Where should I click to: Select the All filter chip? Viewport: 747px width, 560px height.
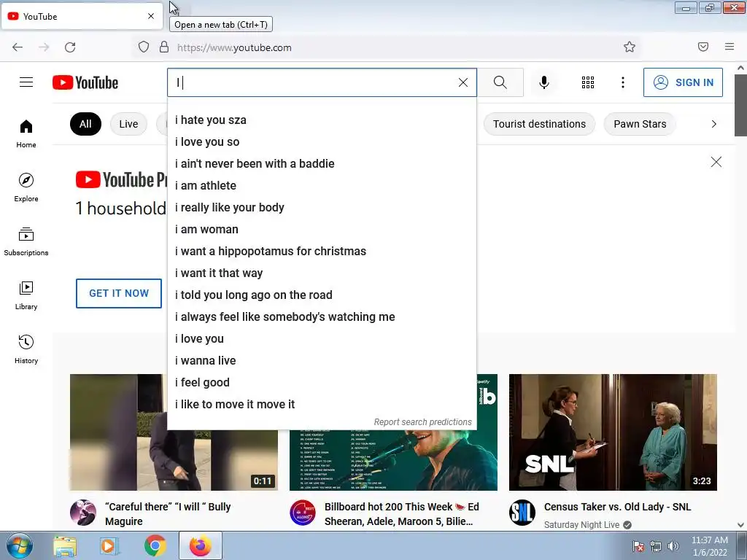tap(85, 124)
